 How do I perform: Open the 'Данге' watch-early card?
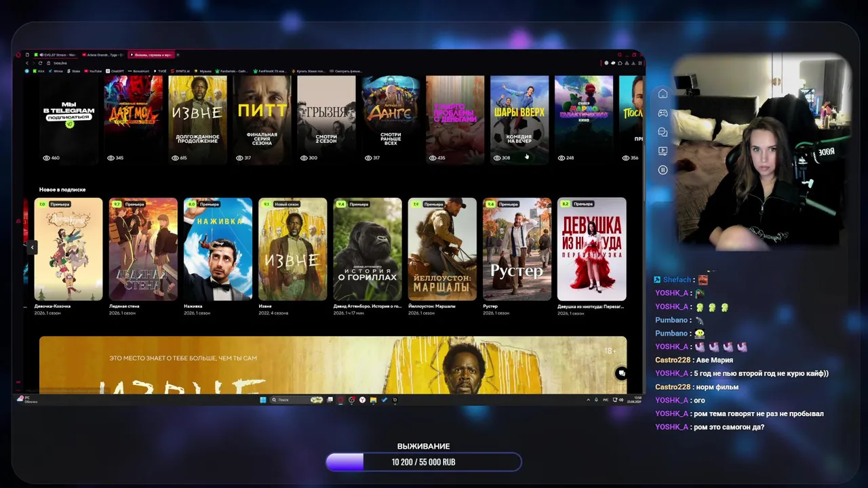(x=391, y=119)
